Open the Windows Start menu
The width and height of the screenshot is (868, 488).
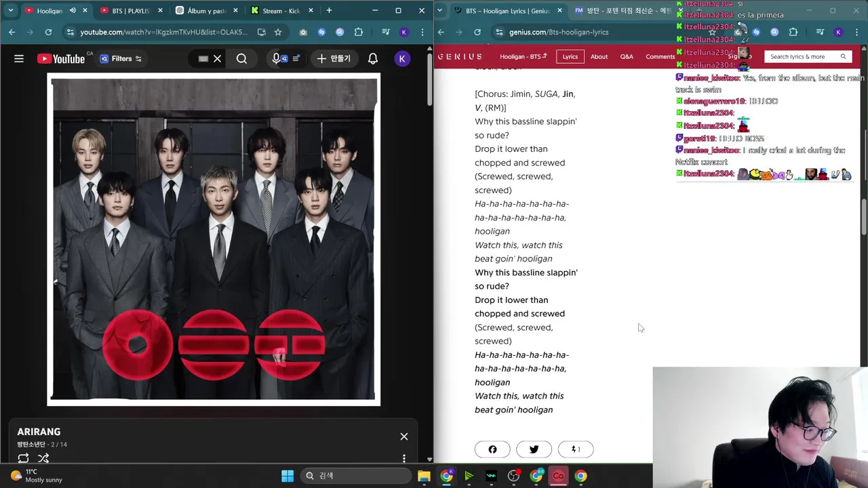288,476
